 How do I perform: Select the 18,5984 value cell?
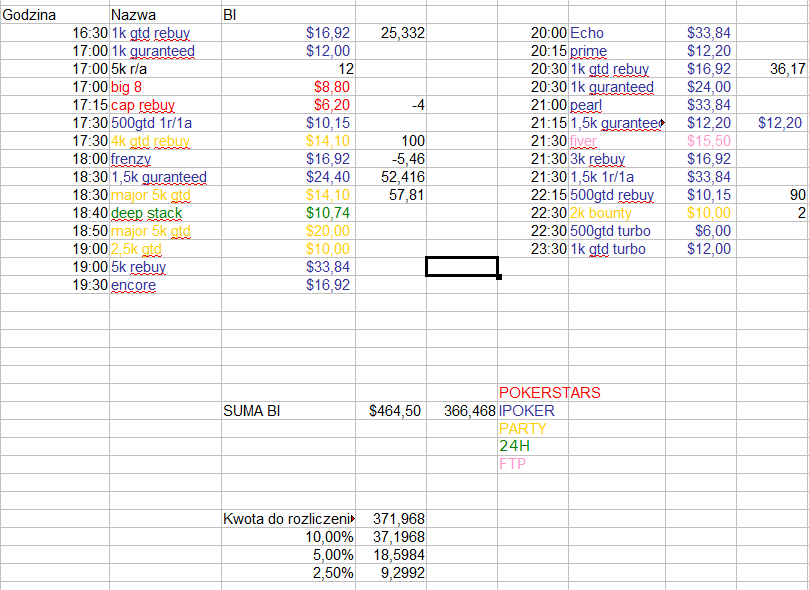(x=391, y=555)
